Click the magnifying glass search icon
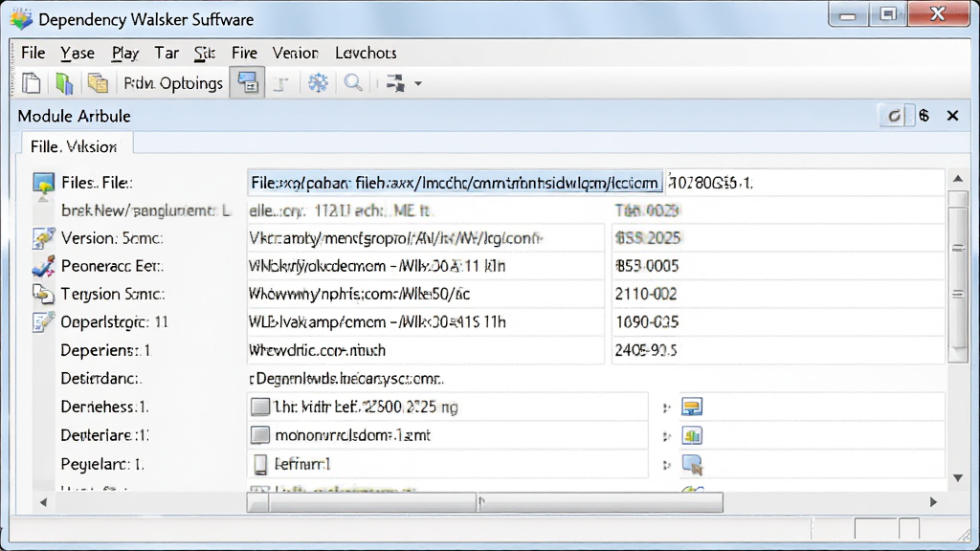This screenshot has height=551, width=980. pos(353,83)
